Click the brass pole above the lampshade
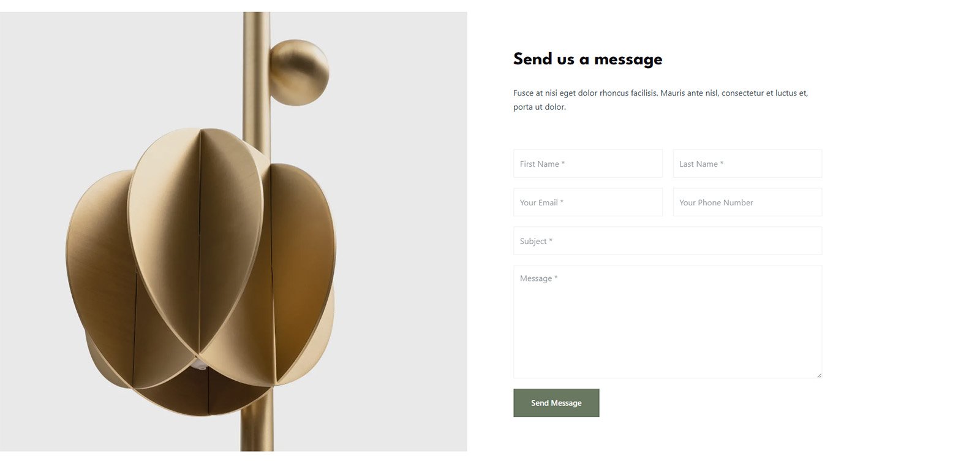 point(257,80)
